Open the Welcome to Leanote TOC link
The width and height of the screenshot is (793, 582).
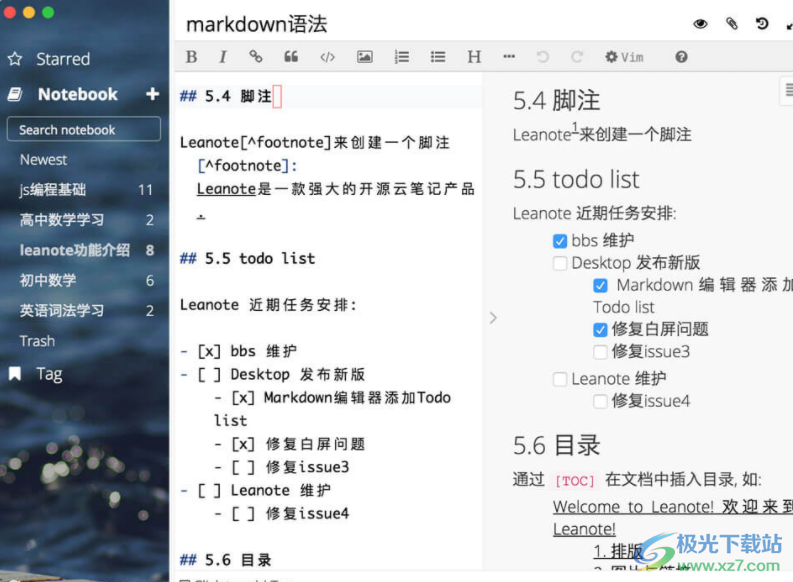[673, 517]
